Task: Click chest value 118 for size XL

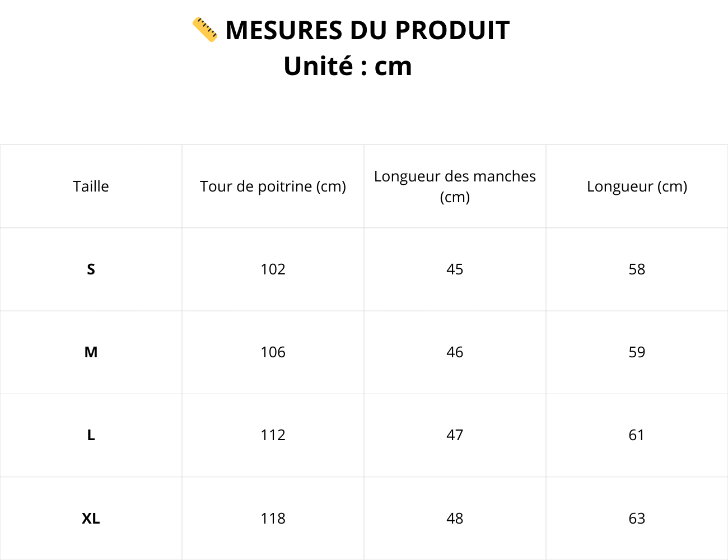Action: pyautogui.click(x=273, y=519)
